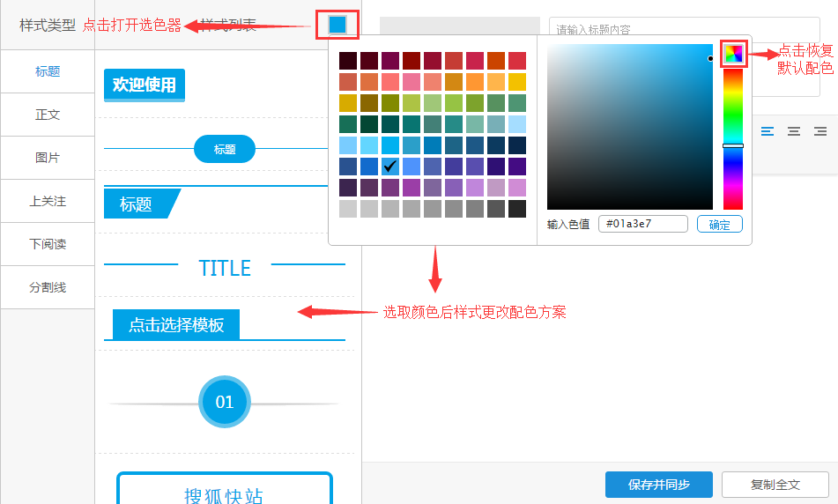The width and height of the screenshot is (838, 504).
Task: Open the 图片 style tab
Action: pyautogui.click(x=48, y=158)
